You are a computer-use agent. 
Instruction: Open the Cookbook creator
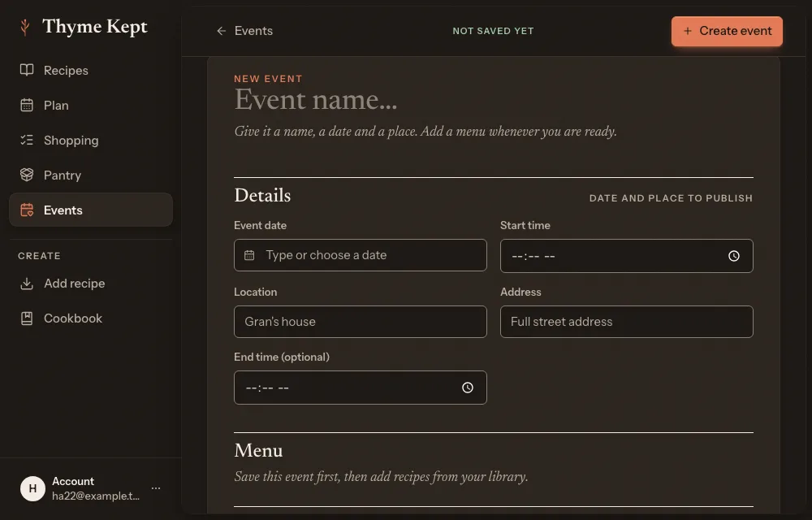tap(91, 318)
